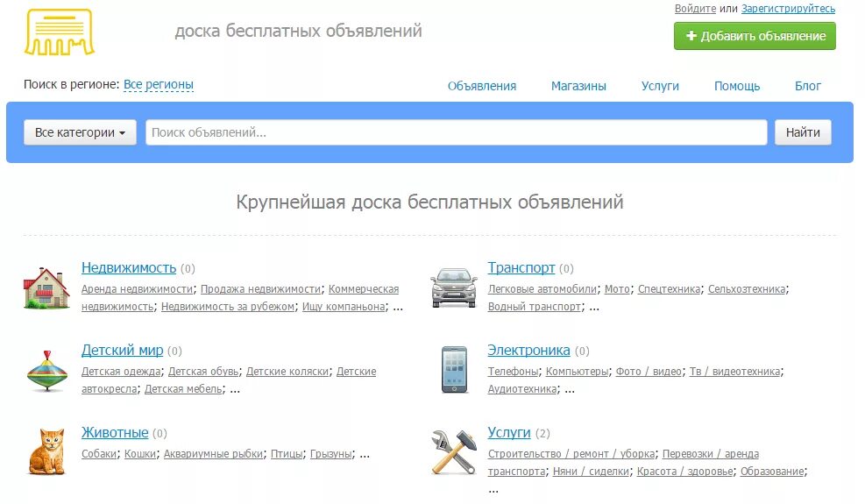The width and height of the screenshot is (865, 504).
Task: Select the Кошки subcategory
Action: [x=140, y=454]
